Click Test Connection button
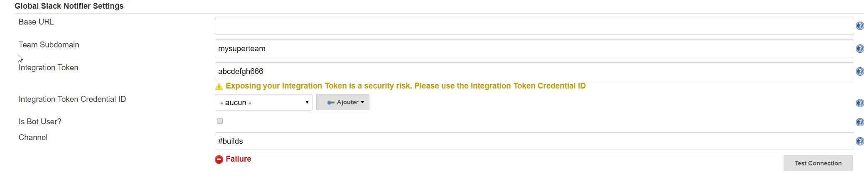868x177 pixels. 818,163
